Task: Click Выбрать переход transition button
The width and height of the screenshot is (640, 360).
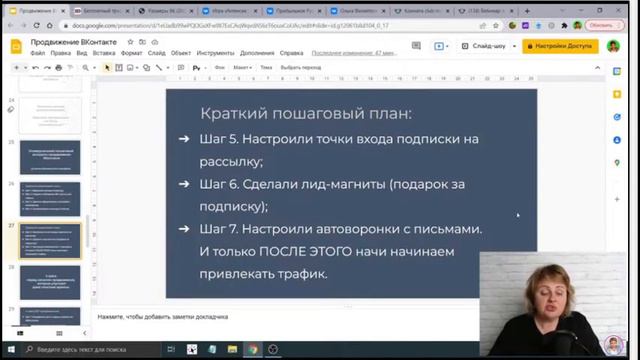Action: [301, 67]
